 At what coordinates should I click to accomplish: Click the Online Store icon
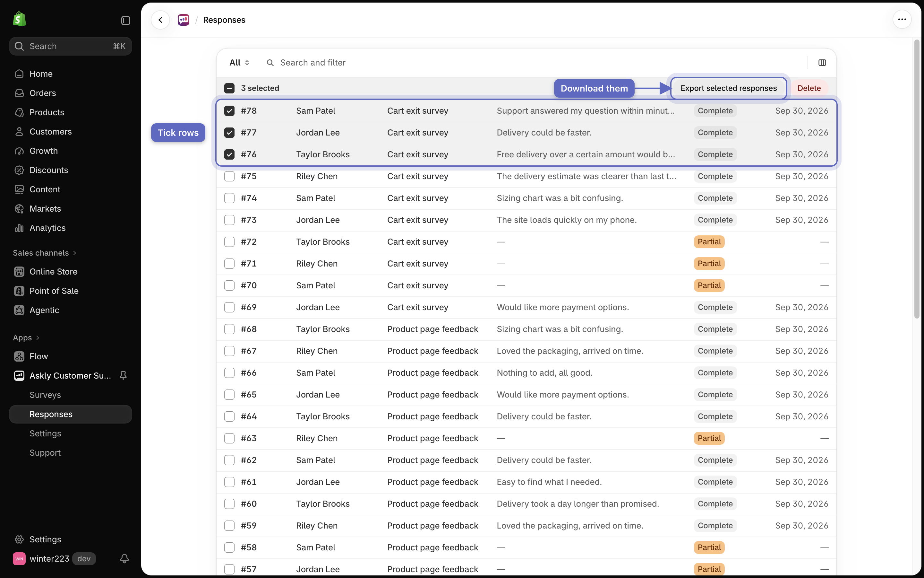point(19,272)
